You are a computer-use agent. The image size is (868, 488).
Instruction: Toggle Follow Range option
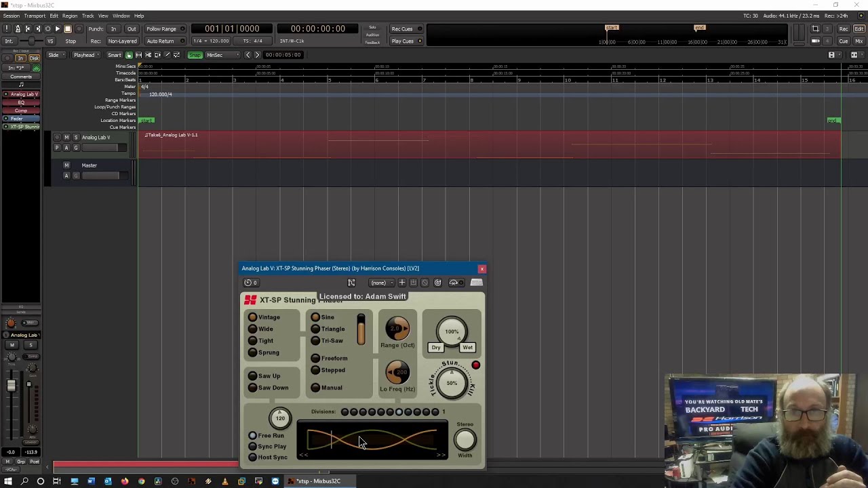165,29
